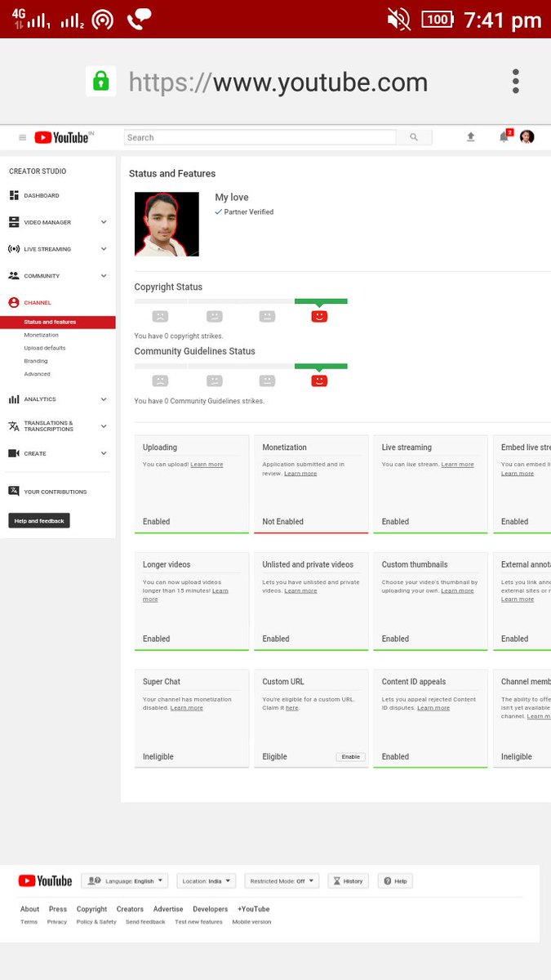Open the browser three-dot menu
The image size is (551, 980).
point(515,82)
